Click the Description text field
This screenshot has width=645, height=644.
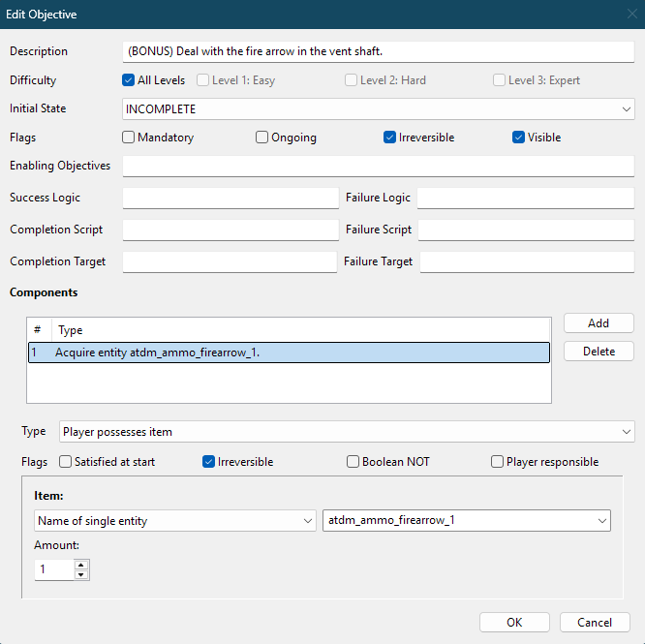click(379, 51)
